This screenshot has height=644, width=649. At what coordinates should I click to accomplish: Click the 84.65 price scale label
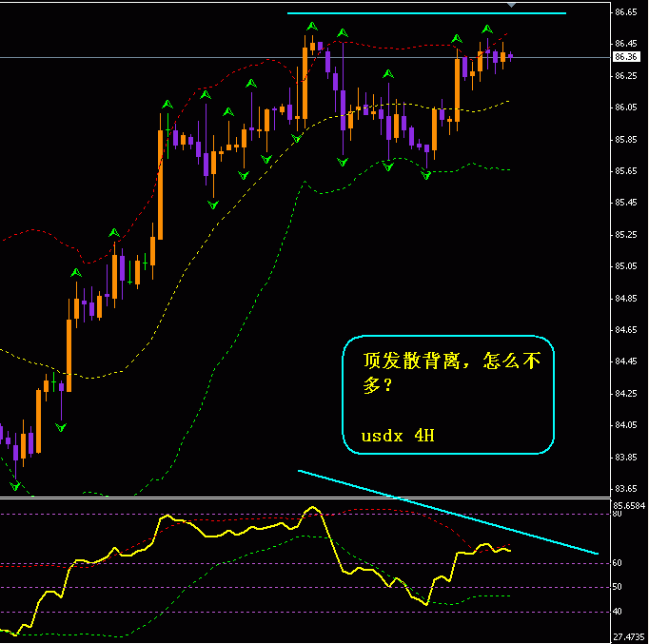pos(626,330)
